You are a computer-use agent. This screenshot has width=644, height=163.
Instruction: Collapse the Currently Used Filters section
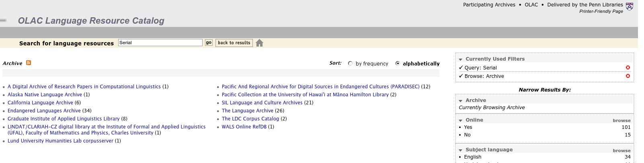[461, 59]
